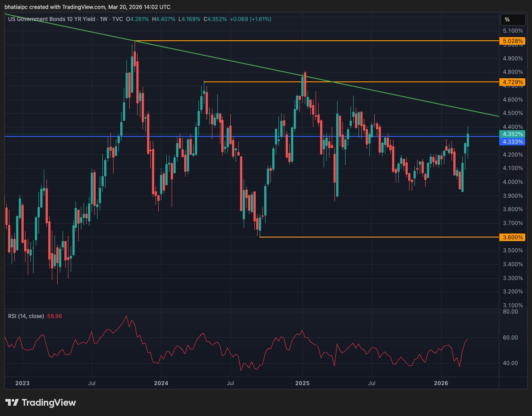Click the 2026 time axis label

pyautogui.click(x=441, y=383)
